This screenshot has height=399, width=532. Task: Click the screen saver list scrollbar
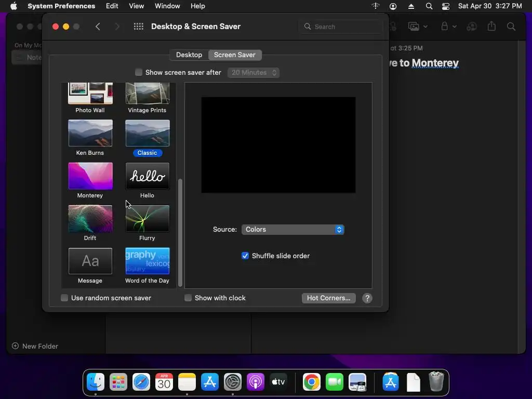pyautogui.click(x=180, y=233)
